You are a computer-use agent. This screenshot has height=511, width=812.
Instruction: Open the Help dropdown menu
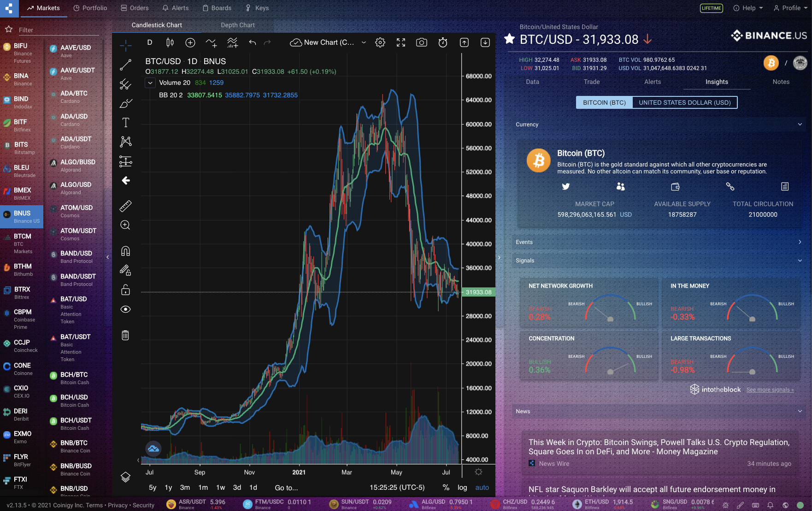pyautogui.click(x=748, y=8)
